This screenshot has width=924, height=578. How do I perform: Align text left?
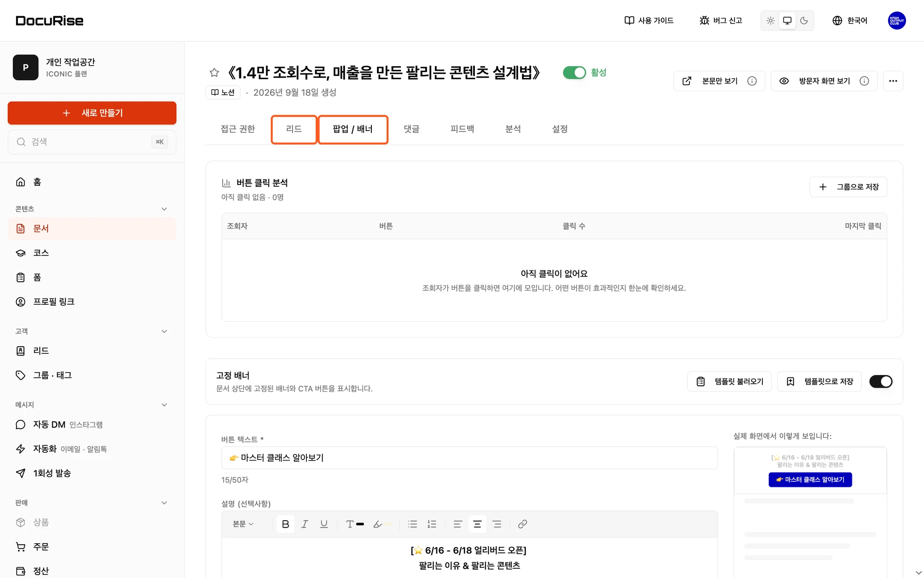click(458, 524)
